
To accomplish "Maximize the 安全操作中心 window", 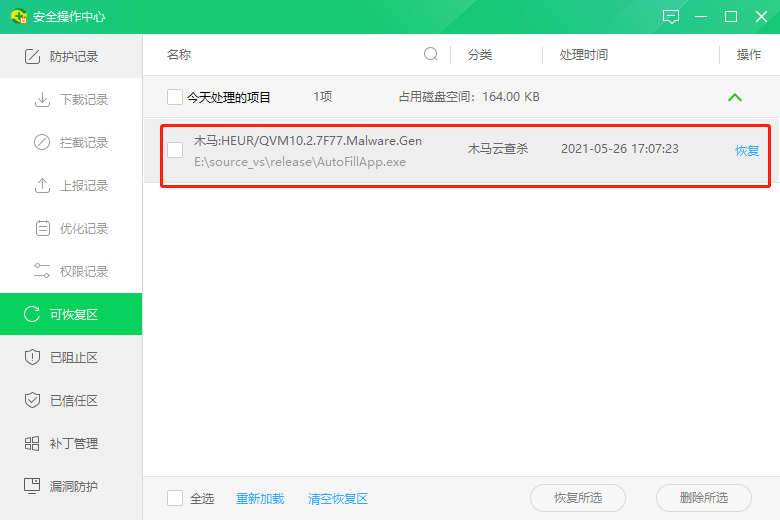I will click(x=731, y=17).
